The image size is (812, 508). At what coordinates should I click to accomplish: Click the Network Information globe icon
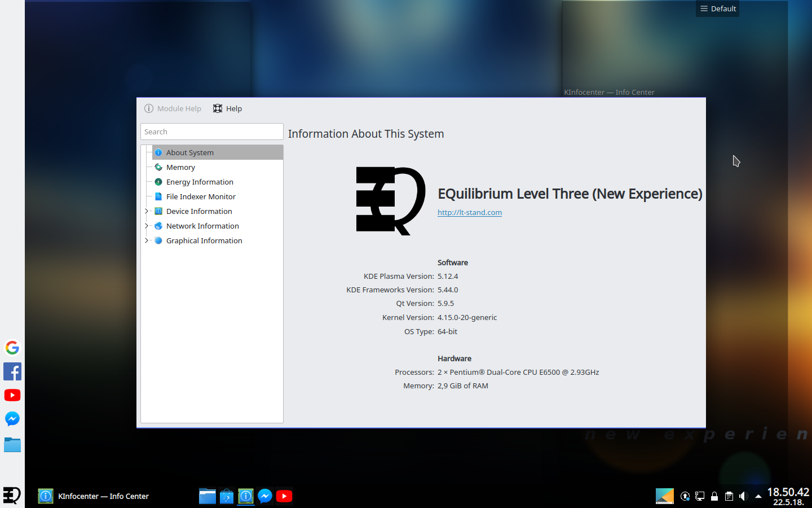tap(158, 226)
